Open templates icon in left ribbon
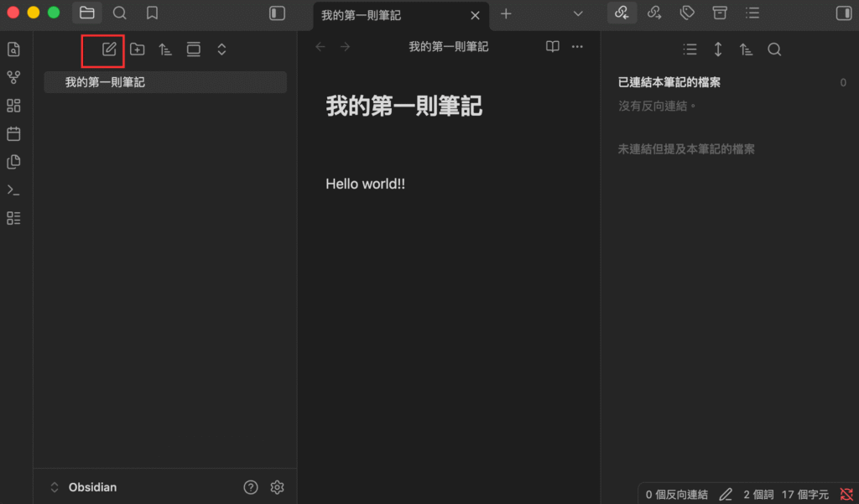 pyautogui.click(x=13, y=162)
